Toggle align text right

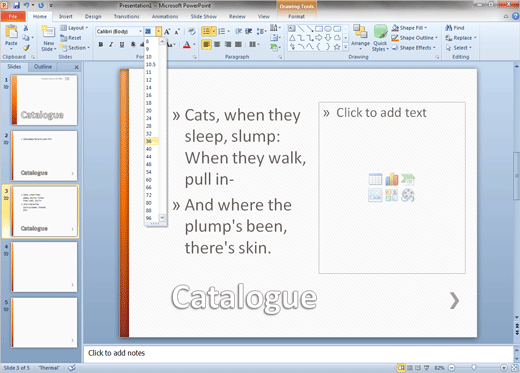pos(228,44)
